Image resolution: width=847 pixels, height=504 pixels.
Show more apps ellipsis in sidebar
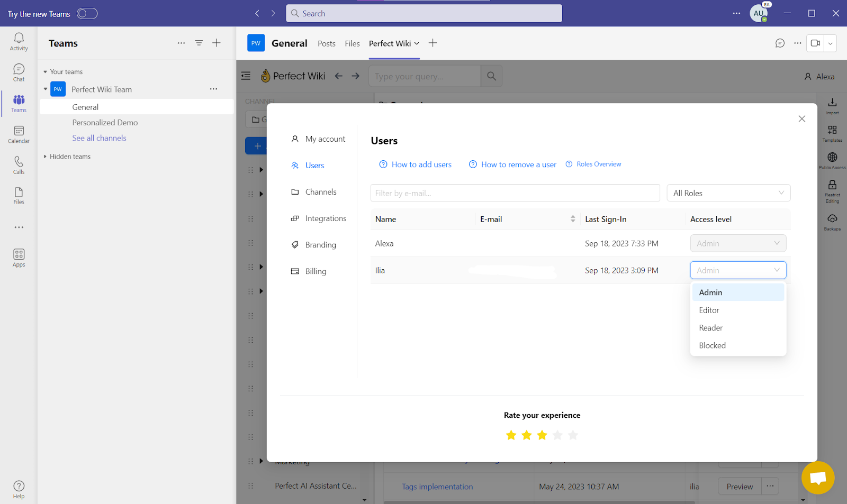19,227
